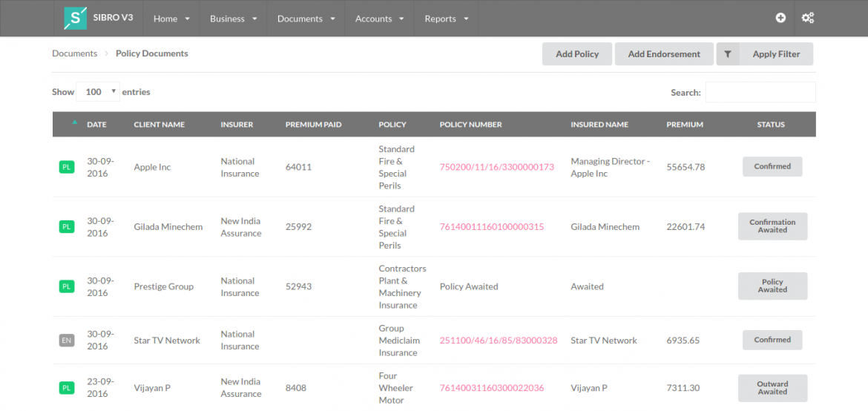Open the show entries count dropdown
This screenshot has width=868, height=411.
tap(98, 92)
